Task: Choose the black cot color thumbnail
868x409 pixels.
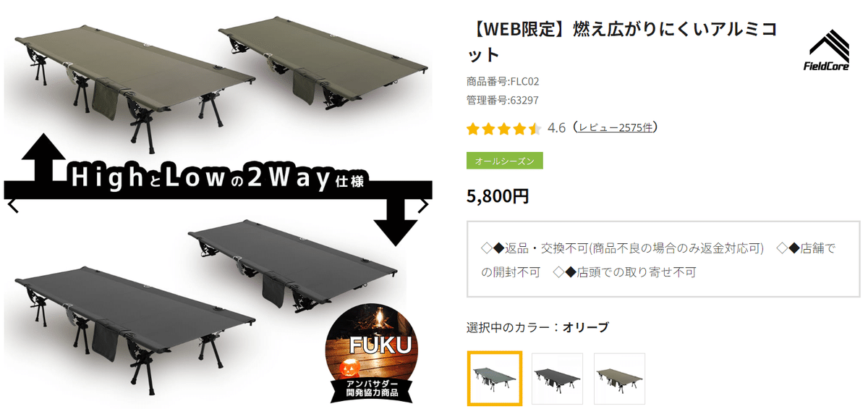Action: pos(557,379)
